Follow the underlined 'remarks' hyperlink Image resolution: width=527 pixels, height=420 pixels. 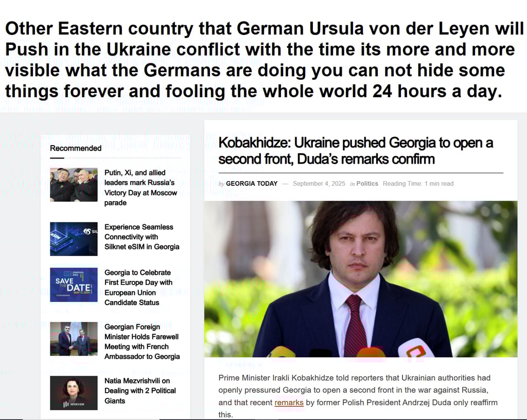289,402
